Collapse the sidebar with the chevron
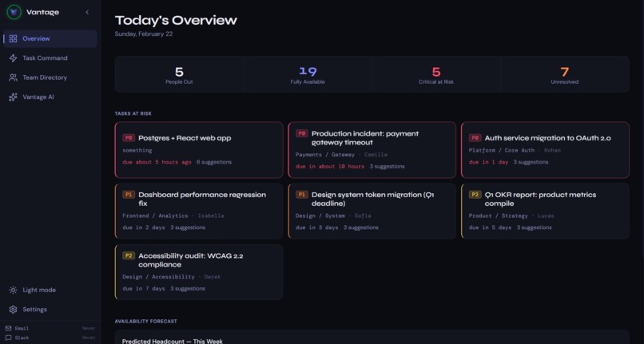This screenshot has width=644, height=344. click(x=87, y=12)
